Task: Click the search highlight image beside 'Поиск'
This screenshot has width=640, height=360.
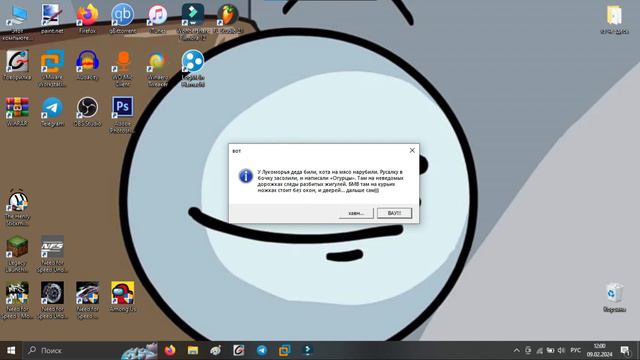Action: [139, 351]
